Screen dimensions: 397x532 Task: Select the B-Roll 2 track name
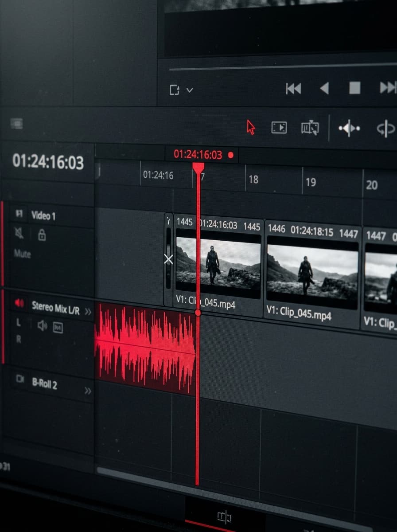(45, 384)
